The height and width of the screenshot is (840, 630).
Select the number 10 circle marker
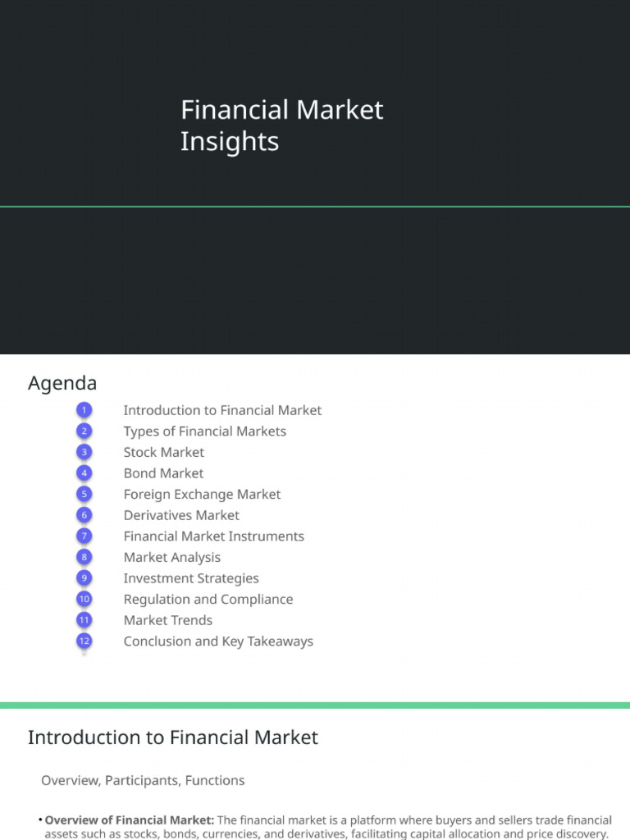point(84,599)
